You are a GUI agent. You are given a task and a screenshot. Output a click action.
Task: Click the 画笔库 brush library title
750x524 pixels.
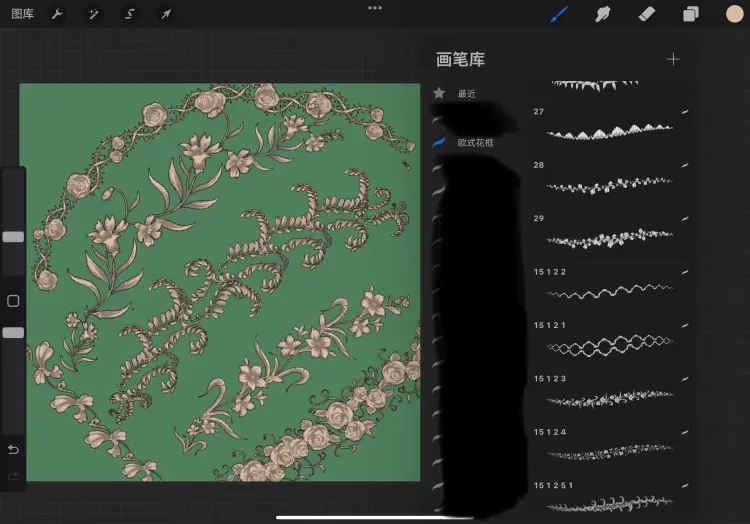tap(460, 60)
